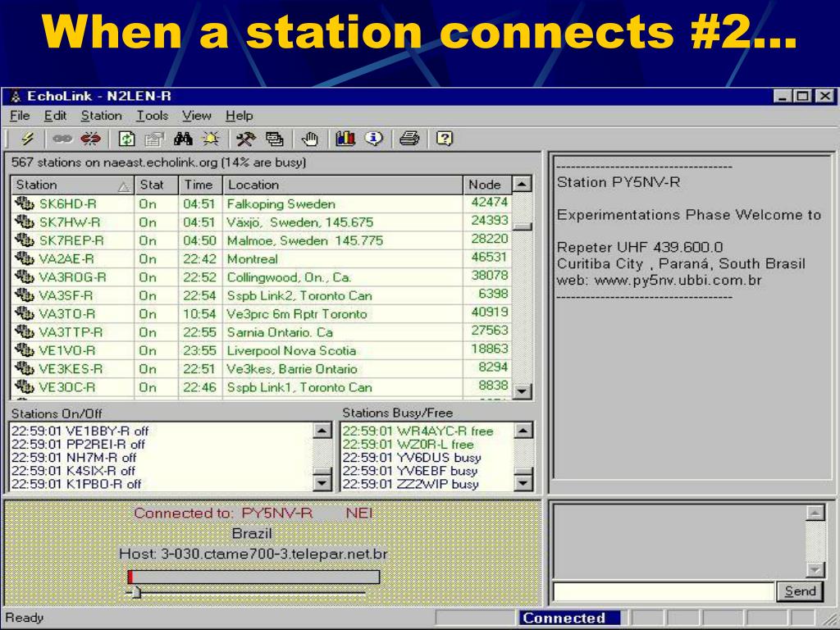
Task: Sort list by the Time column header
Action: pyautogui.click(x=200, y=185)
